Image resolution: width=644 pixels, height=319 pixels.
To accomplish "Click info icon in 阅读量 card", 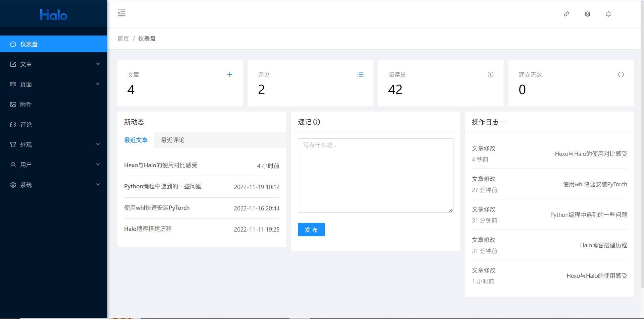I will point(490,75).
